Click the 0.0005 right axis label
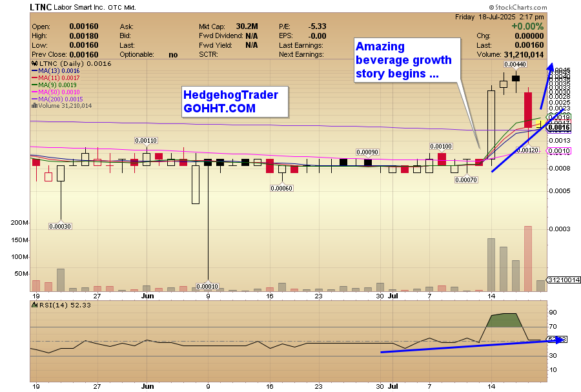 pyautogui.click(x=560, y=191)
